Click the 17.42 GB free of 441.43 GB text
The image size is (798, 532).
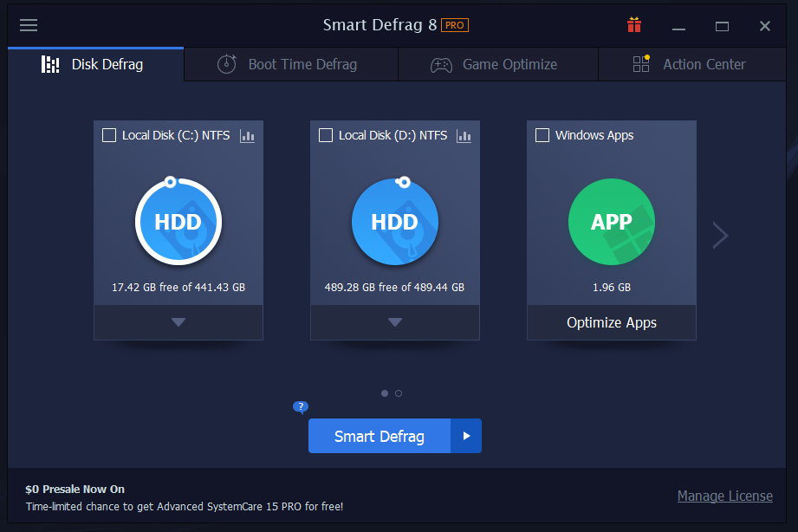click(x=178, y=287)
